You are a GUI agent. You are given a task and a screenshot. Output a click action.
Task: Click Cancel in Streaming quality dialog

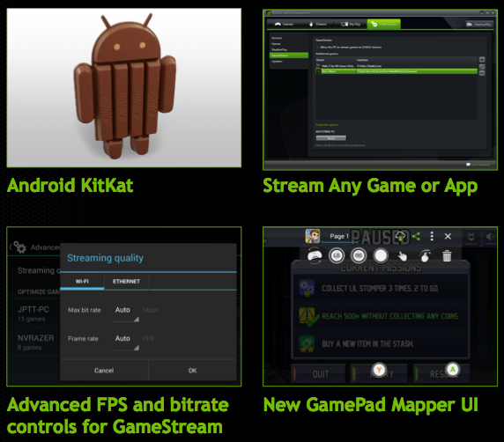click(104, 371)
